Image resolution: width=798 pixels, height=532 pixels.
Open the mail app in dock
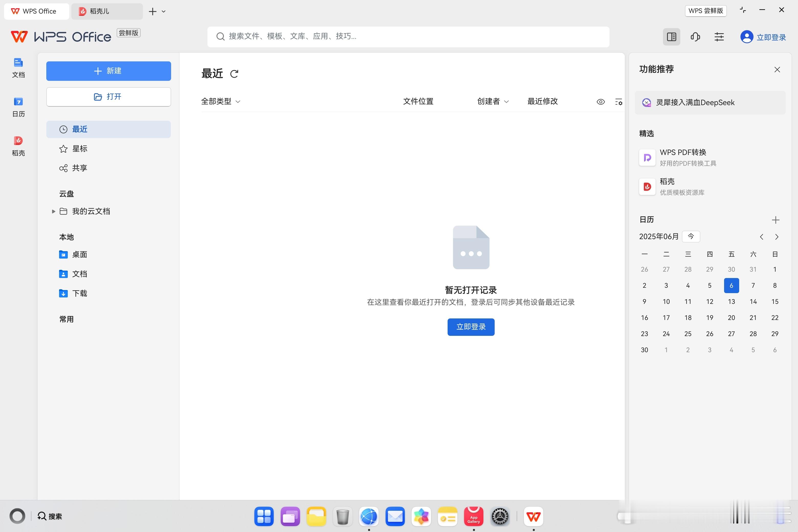pos(395,516)
